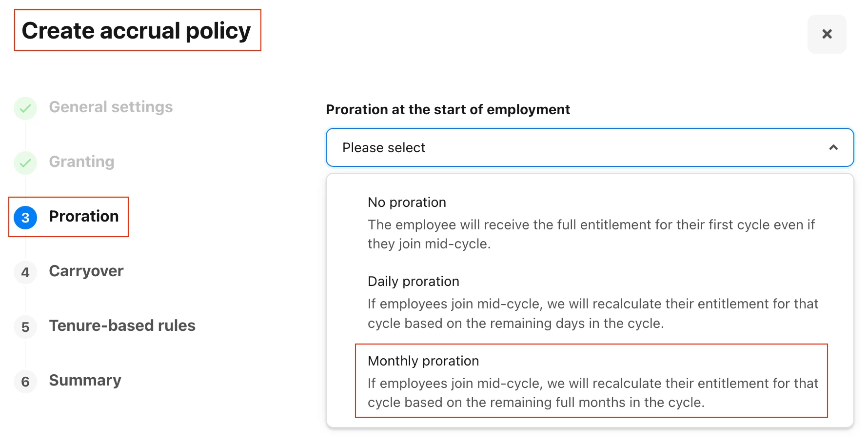Click the step 5 number circle
The image size is (868, 447).
pos(25,327)
